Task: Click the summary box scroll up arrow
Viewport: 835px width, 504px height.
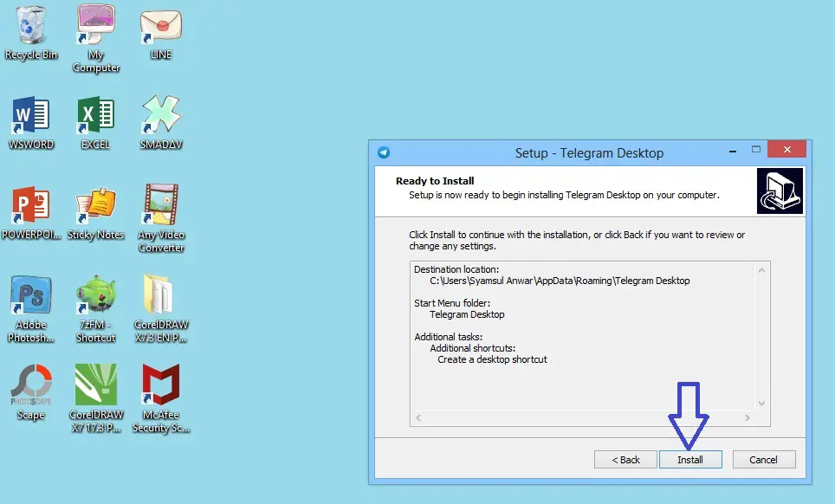Action: 761,270
